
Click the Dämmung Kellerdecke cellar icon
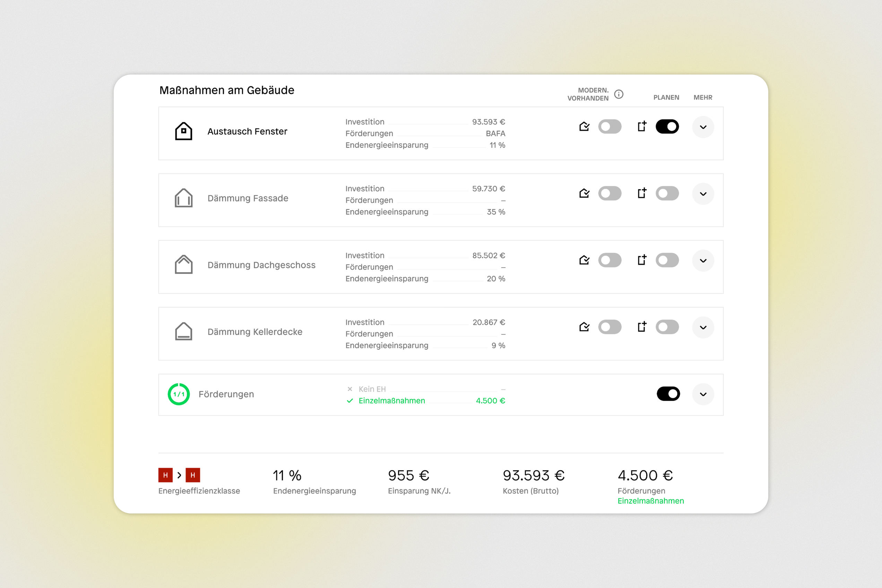pos(183,331)
